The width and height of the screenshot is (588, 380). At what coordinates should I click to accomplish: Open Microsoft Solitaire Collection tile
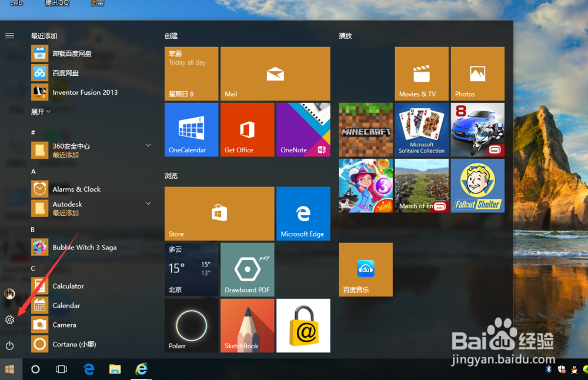422,129
